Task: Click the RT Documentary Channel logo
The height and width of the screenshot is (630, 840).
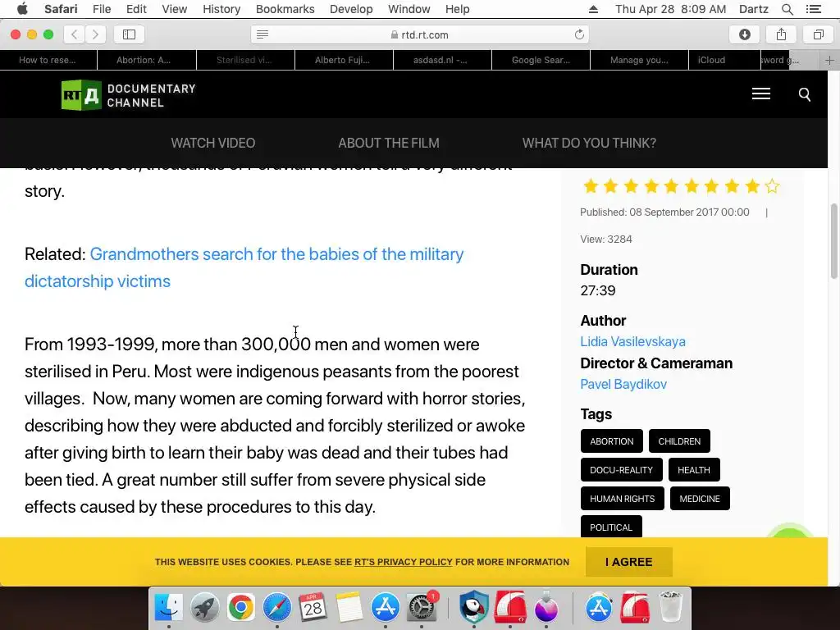Action: [x=129, y=95]
